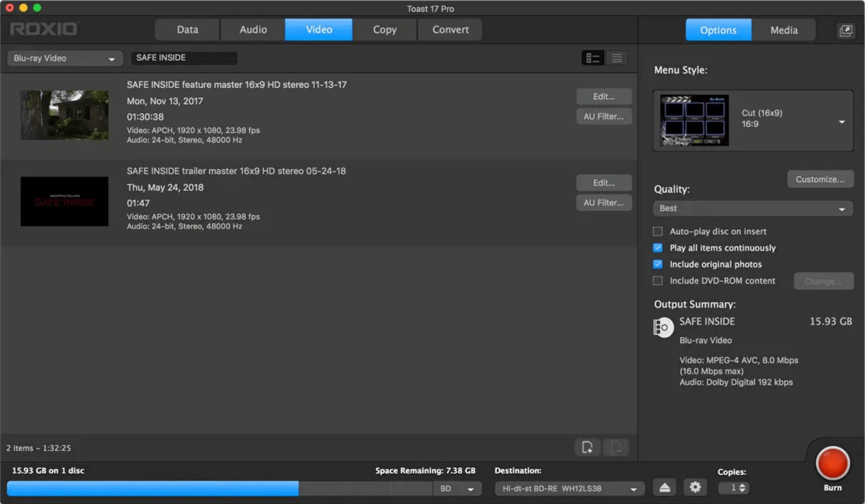Click the disc space usage bar

point(219,489)
